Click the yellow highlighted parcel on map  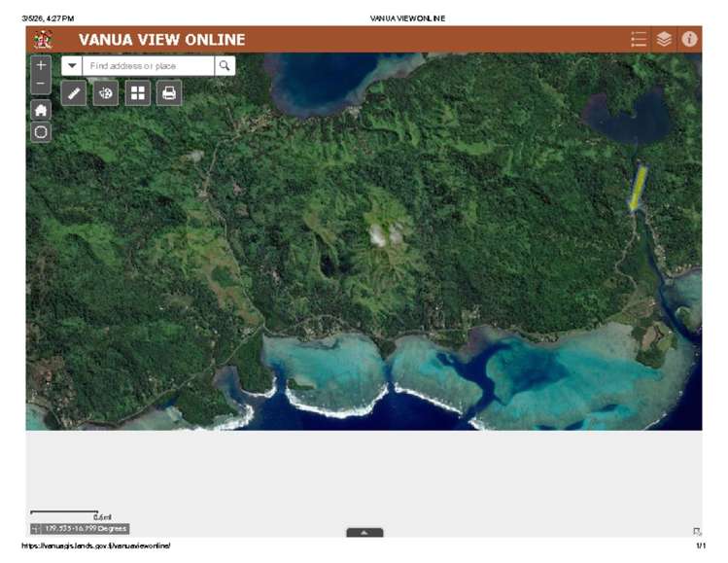638,188
